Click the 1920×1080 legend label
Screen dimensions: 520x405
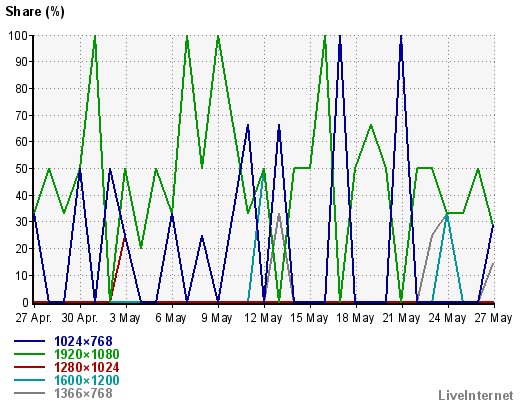pos(87,354)
